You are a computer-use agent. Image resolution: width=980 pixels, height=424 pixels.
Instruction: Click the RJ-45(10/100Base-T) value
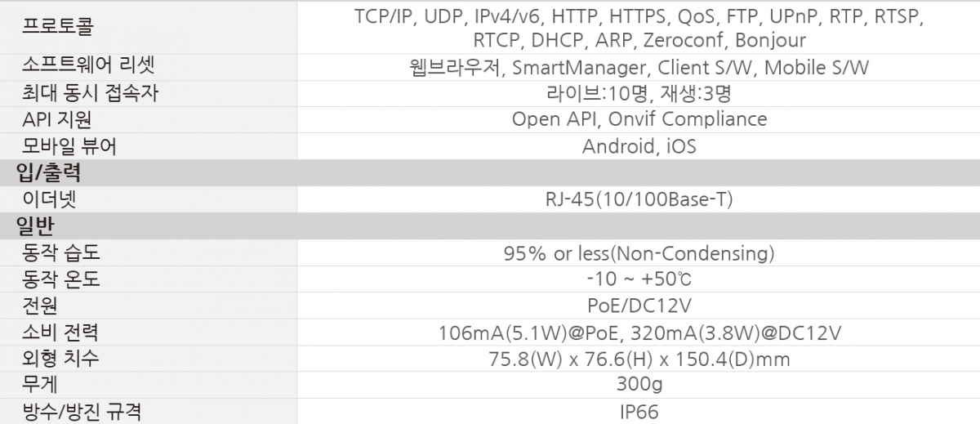coord(639,199)
